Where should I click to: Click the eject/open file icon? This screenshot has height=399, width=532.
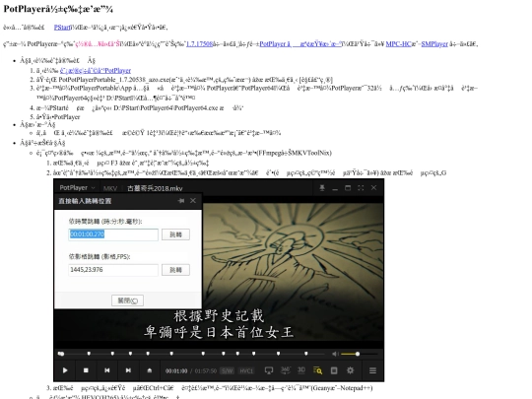[150, 370]
